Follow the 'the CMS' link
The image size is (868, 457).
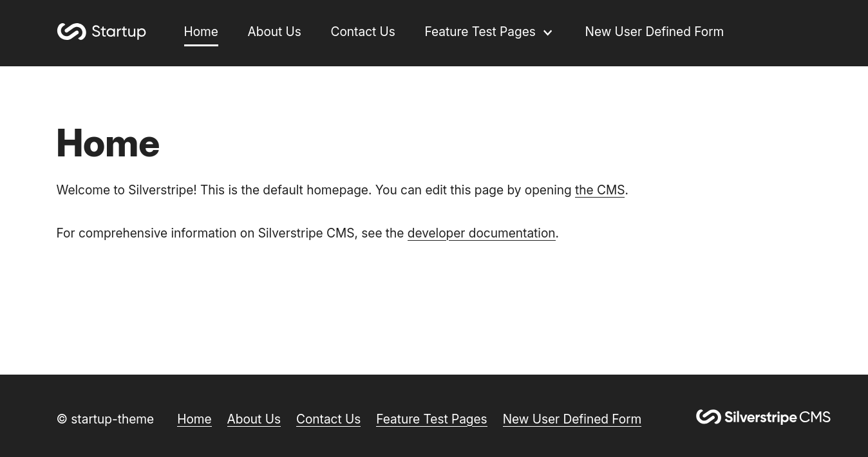click(x=599, y=190)
